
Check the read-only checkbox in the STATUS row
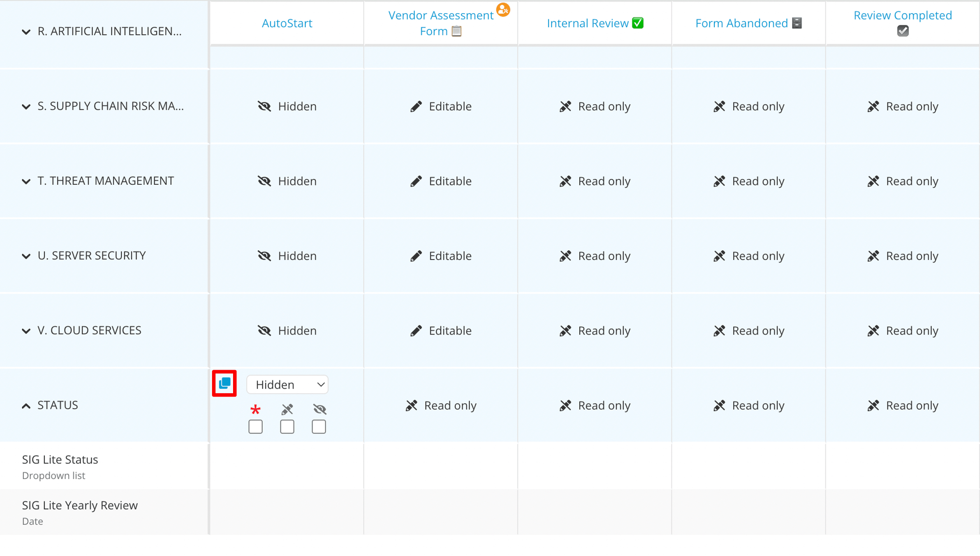click(x=287, y=426)
